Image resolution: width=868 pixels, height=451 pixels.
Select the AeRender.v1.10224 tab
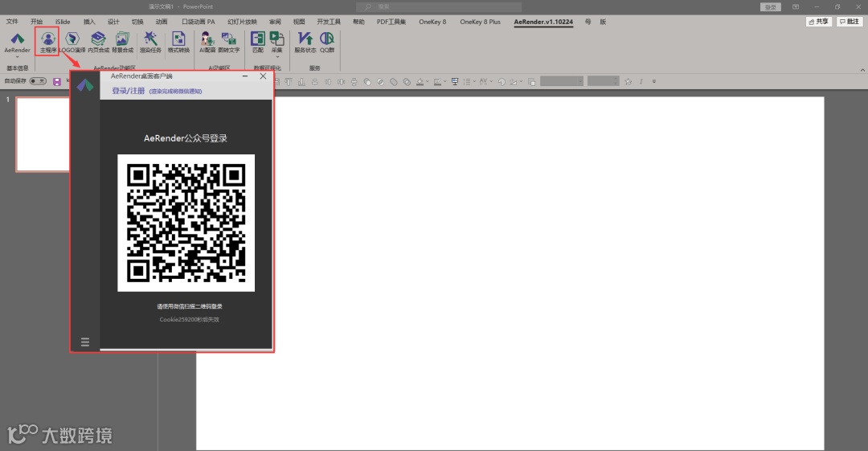[x=543, y=22]
